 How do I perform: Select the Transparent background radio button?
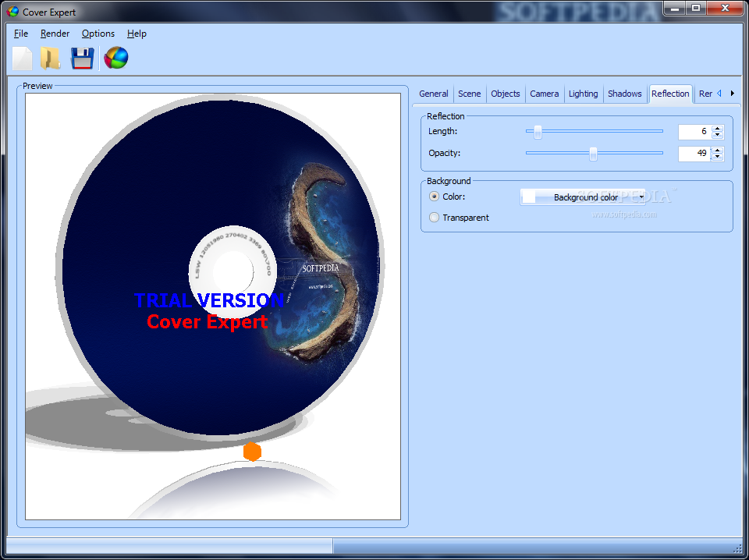[x=434, y=218]
